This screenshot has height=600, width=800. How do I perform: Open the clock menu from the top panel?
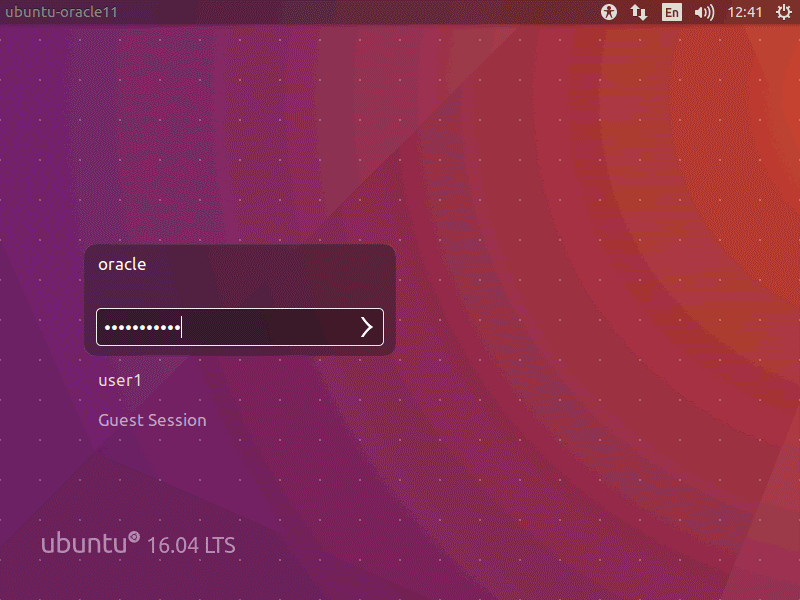tap(744, 12)
